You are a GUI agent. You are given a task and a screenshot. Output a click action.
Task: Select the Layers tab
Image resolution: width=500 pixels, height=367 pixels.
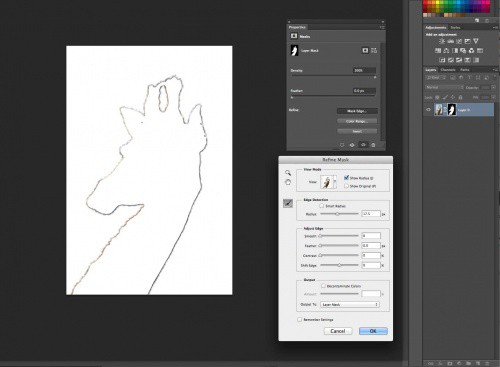coord(431,70)
